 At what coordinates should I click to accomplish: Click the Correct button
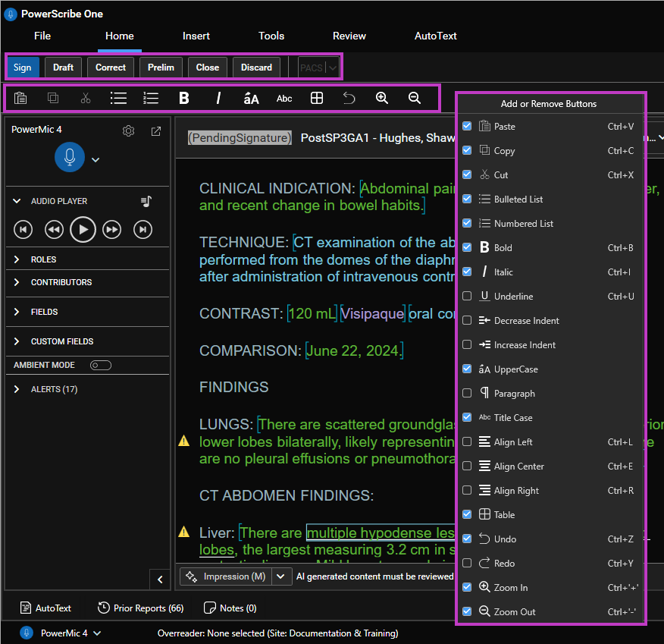[x=111, y=68]
